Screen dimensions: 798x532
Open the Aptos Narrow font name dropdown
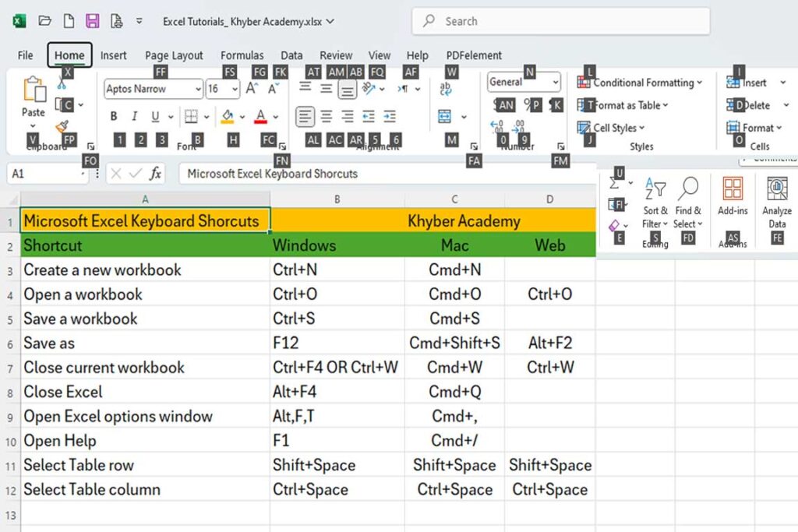coord(198,89)
